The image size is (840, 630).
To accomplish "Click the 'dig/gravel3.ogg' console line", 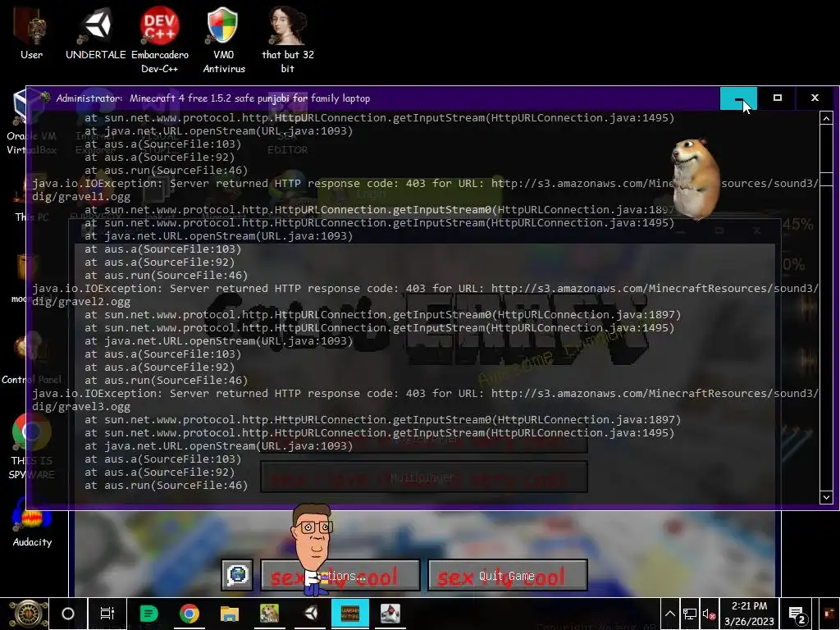I will click(81, 407).
